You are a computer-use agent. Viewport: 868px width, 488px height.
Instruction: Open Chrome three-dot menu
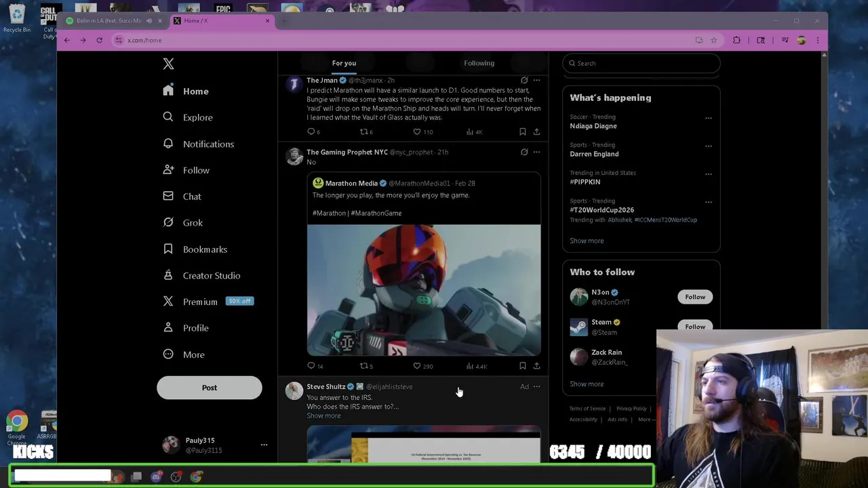click(818, 40)
